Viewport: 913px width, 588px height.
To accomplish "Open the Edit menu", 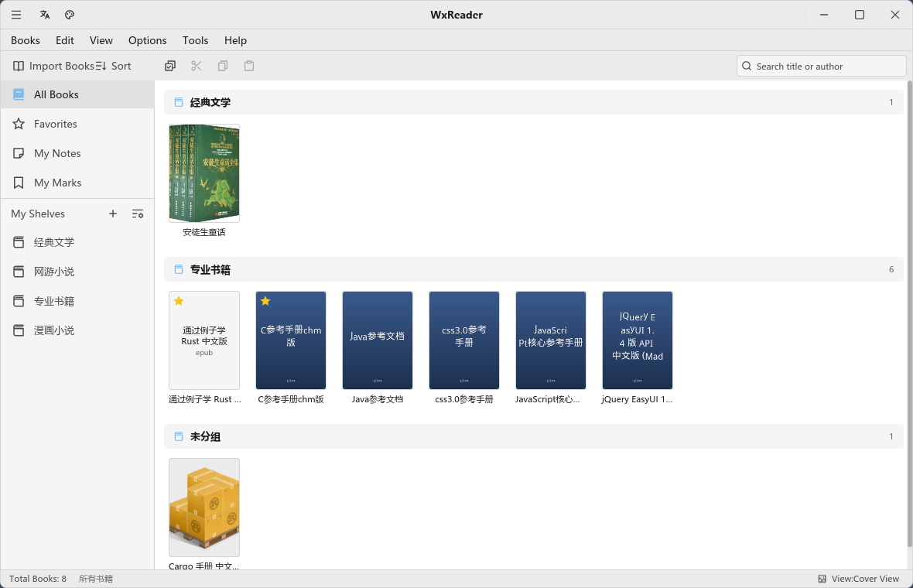I will point(65,40).
